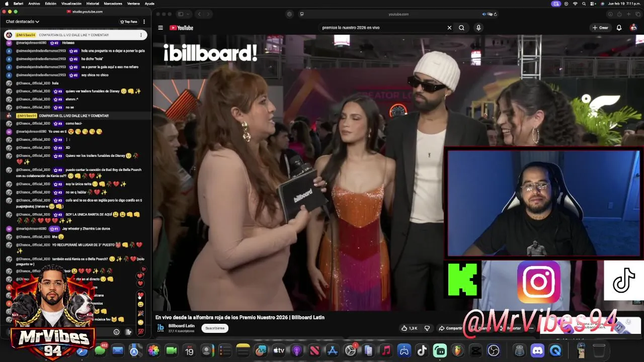Open the Crear create menu
The width and height of the screenshot is (644, 362).
600,28
